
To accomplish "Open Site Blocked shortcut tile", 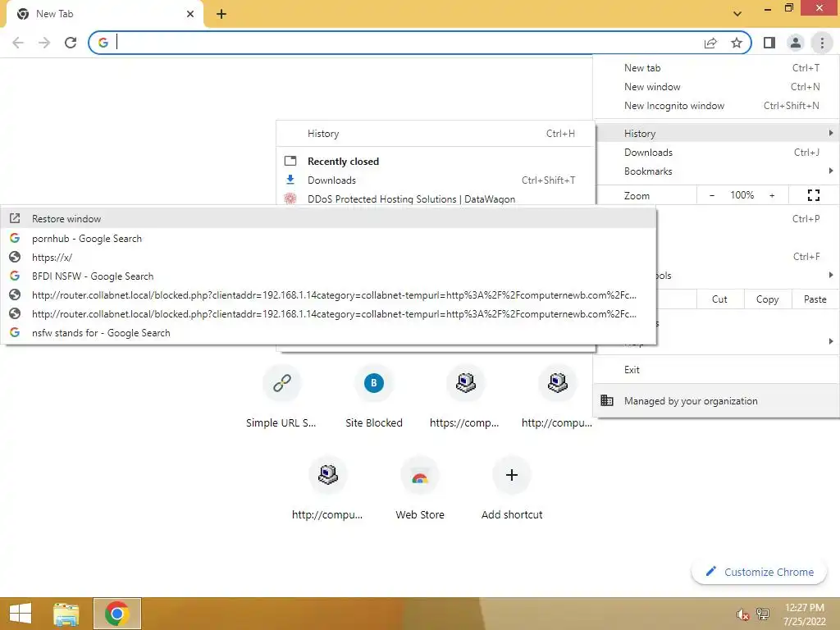I will click(374, 397).
